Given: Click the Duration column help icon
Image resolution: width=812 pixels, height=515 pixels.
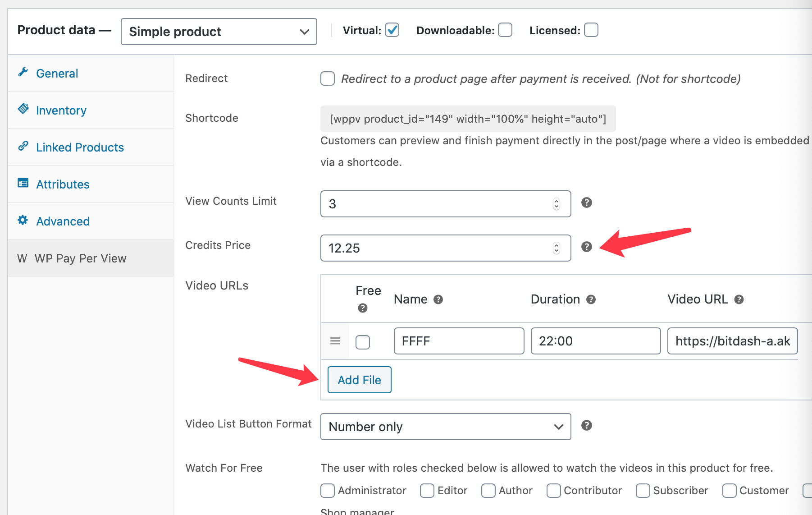Looking at the screenshot, I should pos(591,299).
